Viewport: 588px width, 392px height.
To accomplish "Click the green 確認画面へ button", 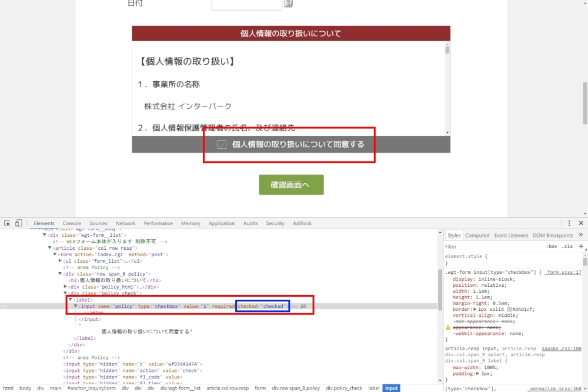I will click(291, 185).
